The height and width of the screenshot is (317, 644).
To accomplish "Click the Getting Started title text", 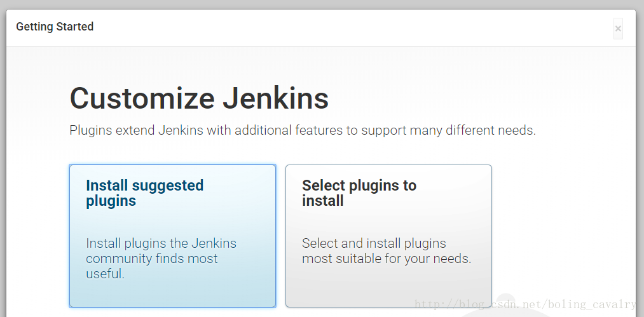I will click(55, 27).
